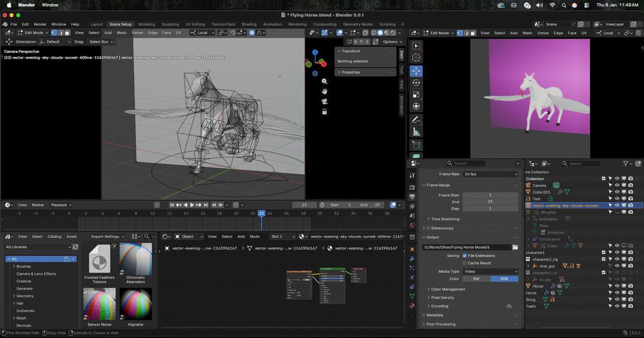
Task: Switch to the Shading workspace tab
Action: tap(249, 24)
